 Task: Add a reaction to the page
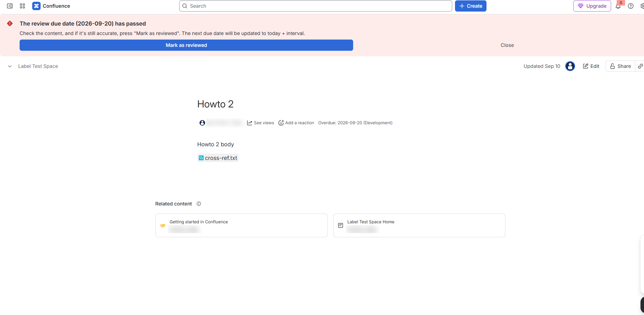(x=296, y=123)
